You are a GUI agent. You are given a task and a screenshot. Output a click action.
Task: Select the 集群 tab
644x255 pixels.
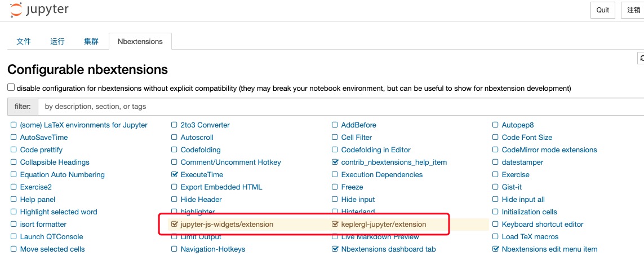pos(91,42)
